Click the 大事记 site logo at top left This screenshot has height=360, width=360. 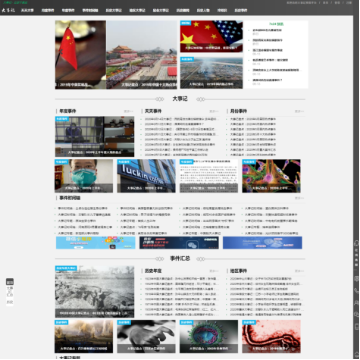click(8, 10)
